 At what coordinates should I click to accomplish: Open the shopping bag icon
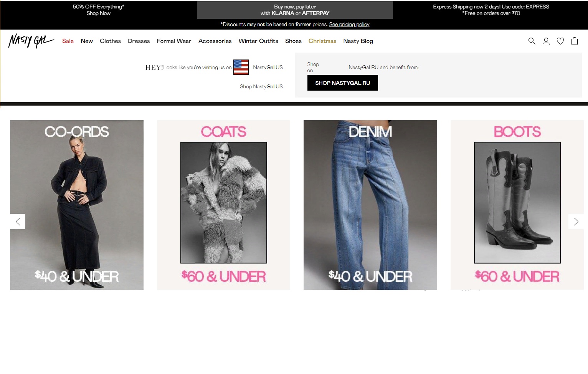[x=575, y=41]
